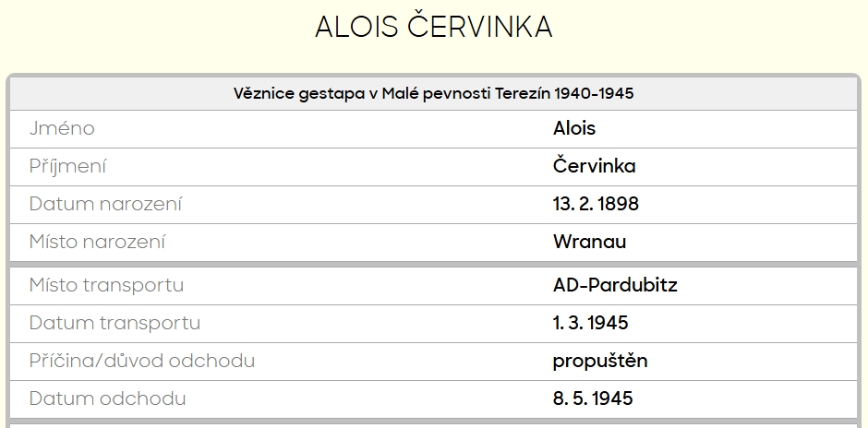Image resolution: width=868 pixels, height=428 pixels.
Task: Click the transport place AD-Pardubitz
Action: [x=615, y=285]
